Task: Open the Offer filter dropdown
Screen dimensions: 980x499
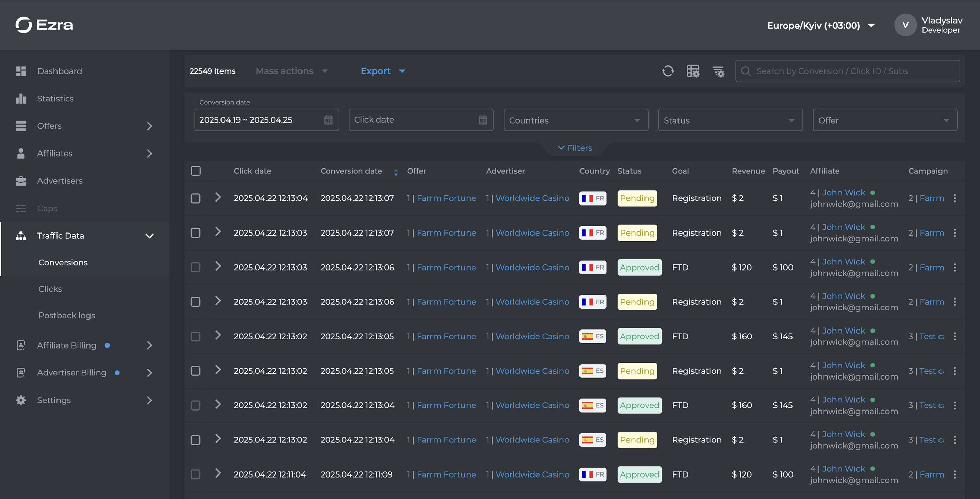Action: pyautogui.click(x=885, y=120)
